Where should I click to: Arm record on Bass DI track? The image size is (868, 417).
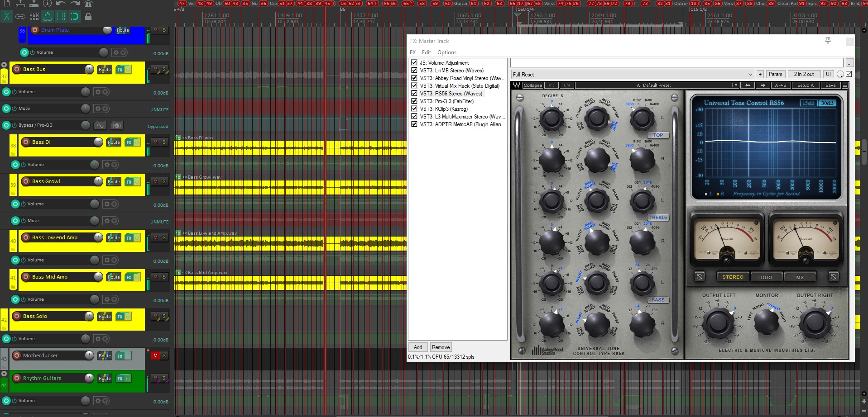tap(26, 142)
